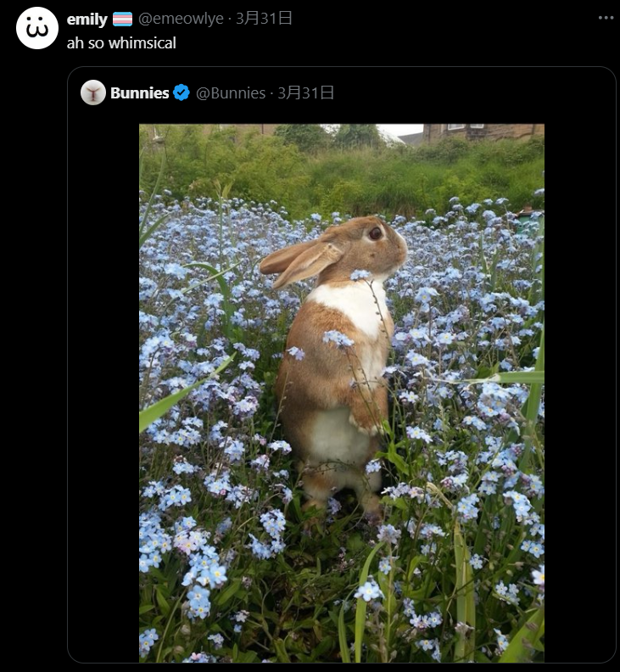Open the emily display name
This screenshot has width=620, height=672.
pyautogui.click(x=87, y=20)
